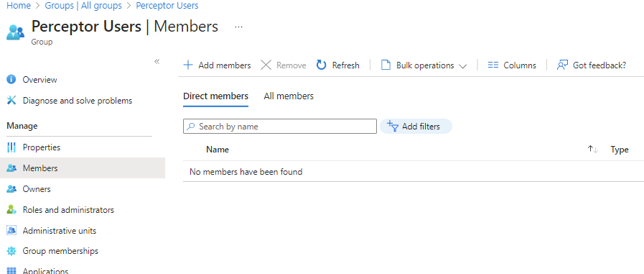
Task: Click Perceptor Users breadcrumb link
Action: click(167, 6)
